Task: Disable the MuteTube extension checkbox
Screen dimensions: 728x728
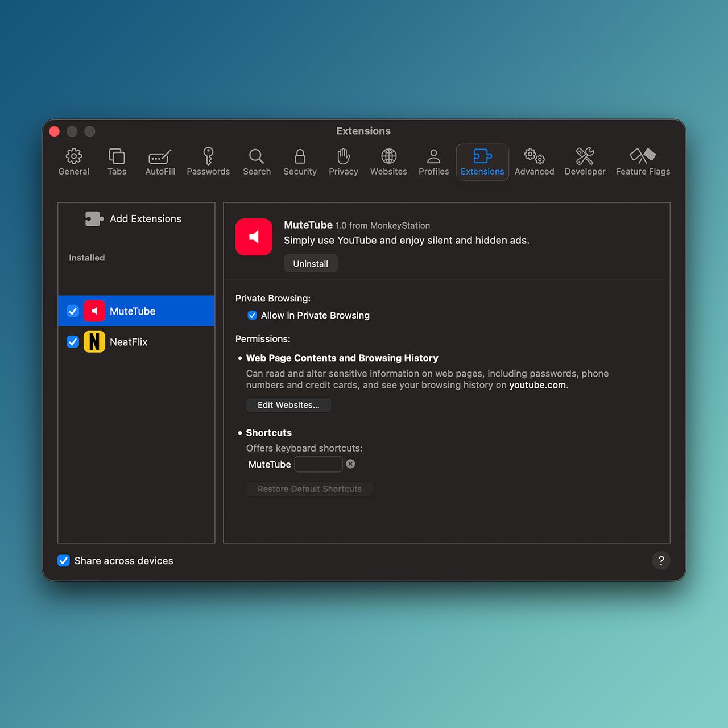Action: point(73,311)
